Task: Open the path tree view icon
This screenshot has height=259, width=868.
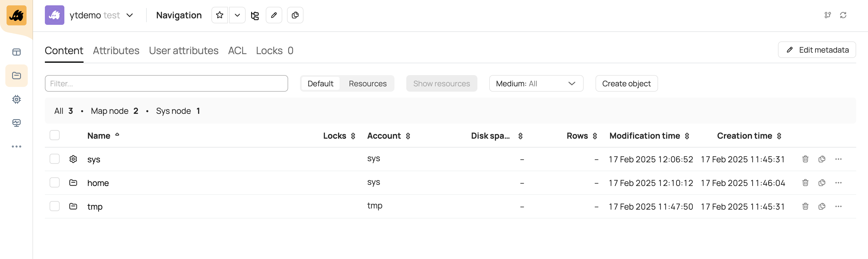Action: click(x=255, y=15)
